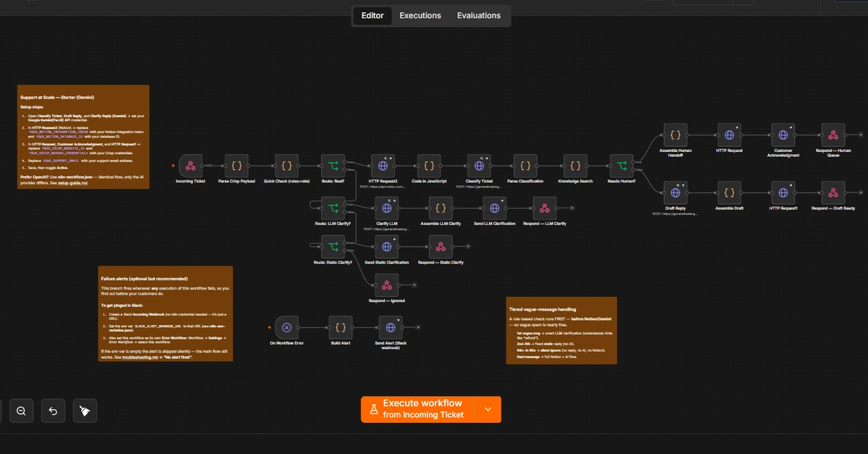Switch to the Evaluations tab
This screenshot has width=868, height=454.
click(479, 15)
